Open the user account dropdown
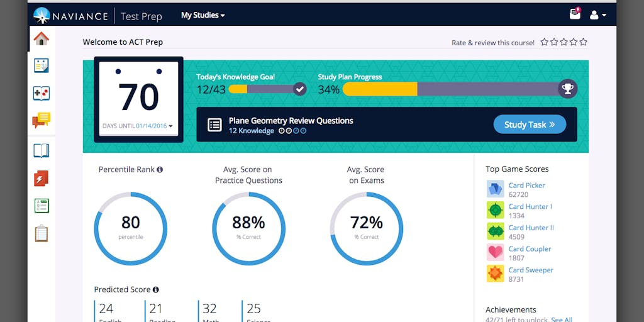644x322 pixels. [x=597, y=15]
